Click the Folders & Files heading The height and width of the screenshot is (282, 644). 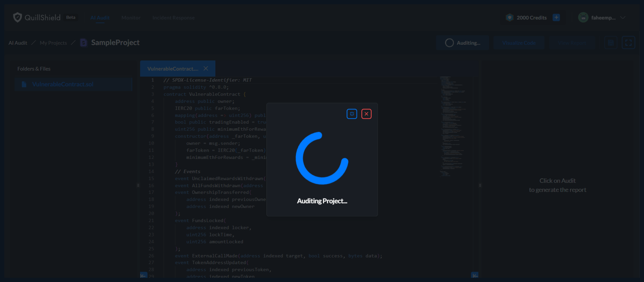(34, 69)
